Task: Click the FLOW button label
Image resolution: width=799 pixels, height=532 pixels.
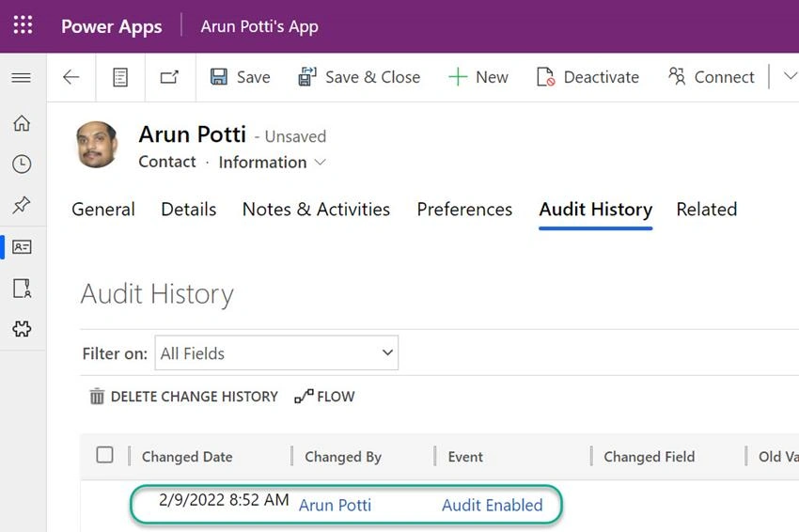Action: (x=336, y=397)
